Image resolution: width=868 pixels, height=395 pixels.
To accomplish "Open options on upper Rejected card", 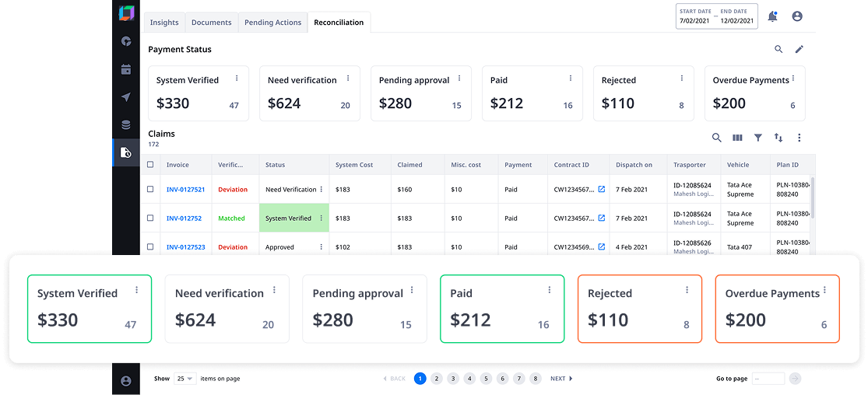I will coord(681,79).
